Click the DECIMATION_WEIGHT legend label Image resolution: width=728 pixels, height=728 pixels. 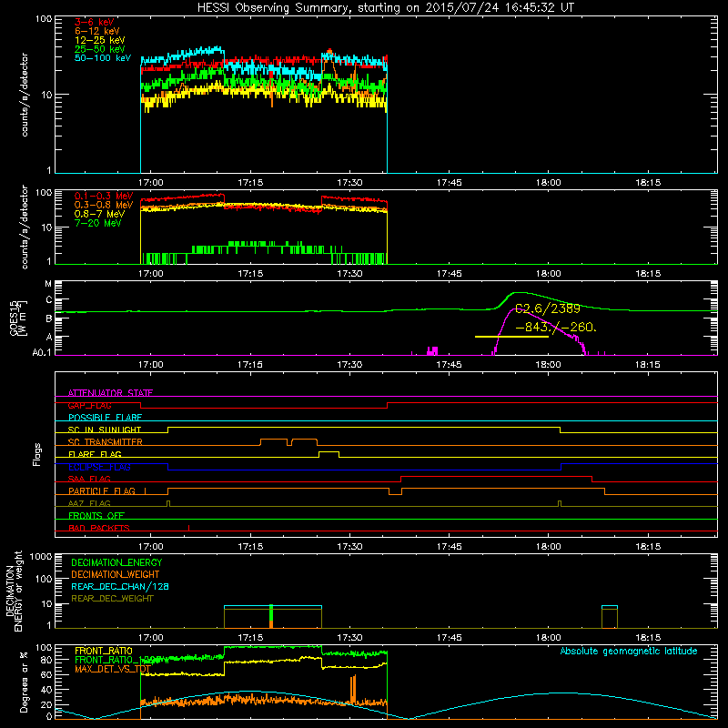point(116,575)
